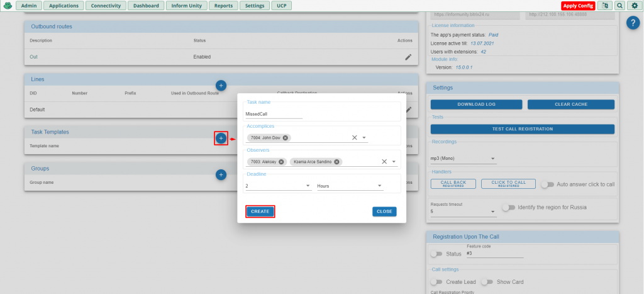
Task: Toggle Auto answer click to call
Action: pyautogui.click(x=548, y=184)
